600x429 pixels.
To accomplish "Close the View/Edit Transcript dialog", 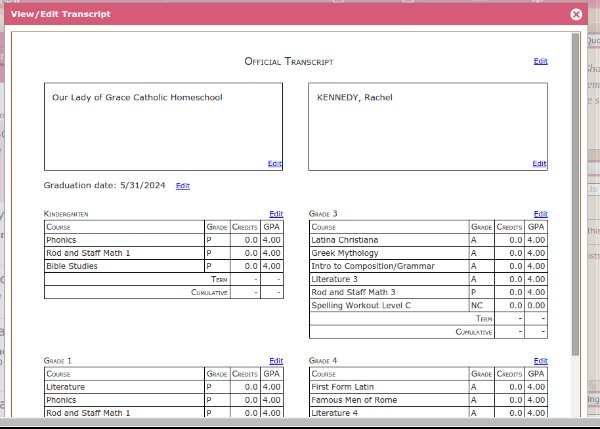I will (x=576, y=15).
